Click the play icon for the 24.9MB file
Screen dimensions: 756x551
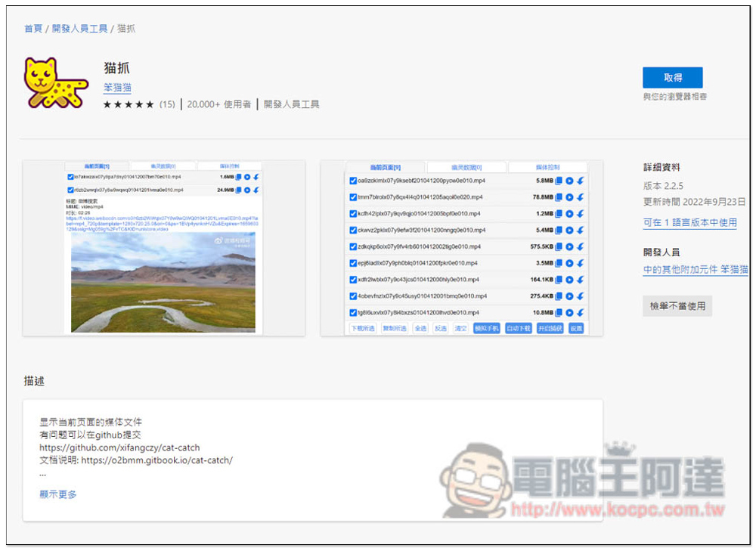coord(247,190)
